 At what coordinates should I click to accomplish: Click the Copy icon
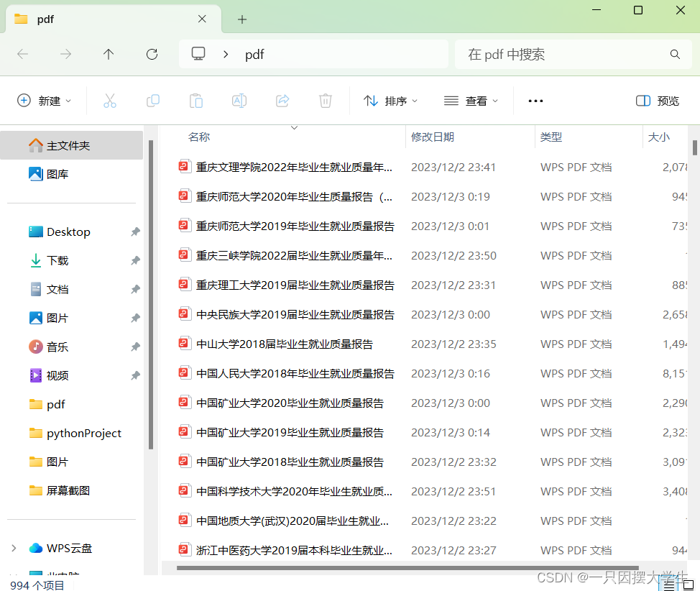tap(152, 101)
